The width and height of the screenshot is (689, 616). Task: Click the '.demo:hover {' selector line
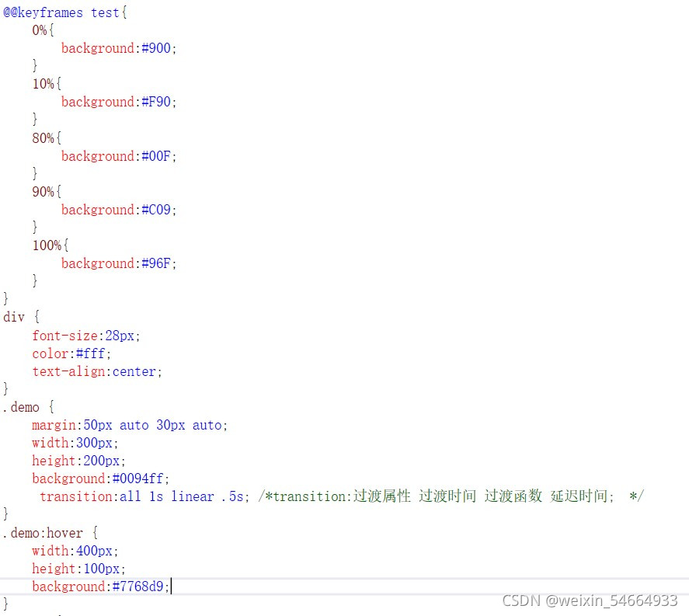click(50, 533)
